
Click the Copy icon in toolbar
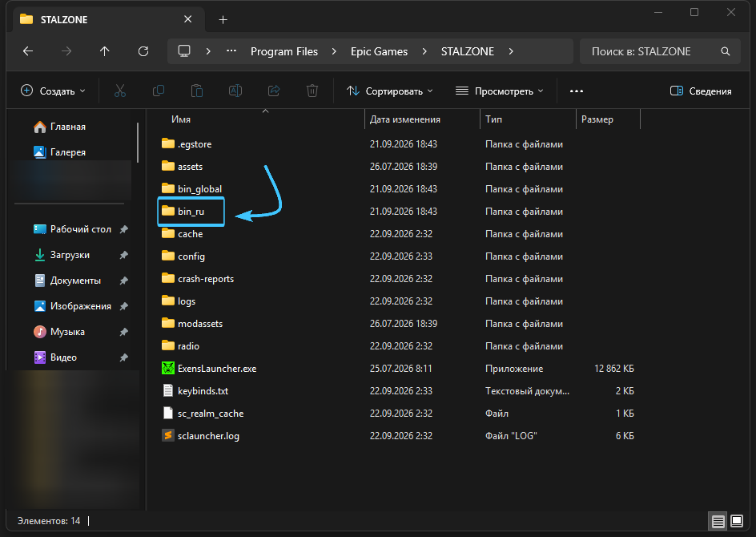coord(158,91)
